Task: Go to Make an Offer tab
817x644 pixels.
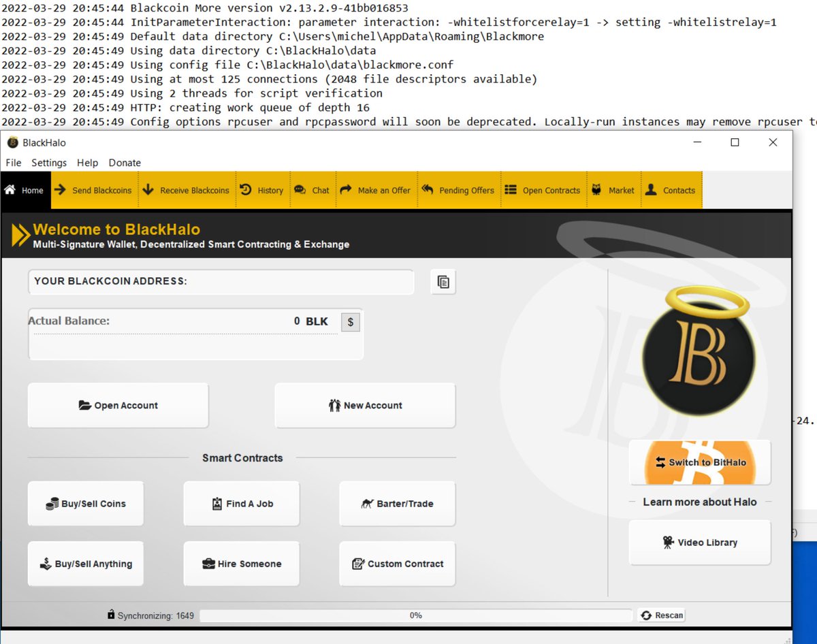Action: coord(376,191)
